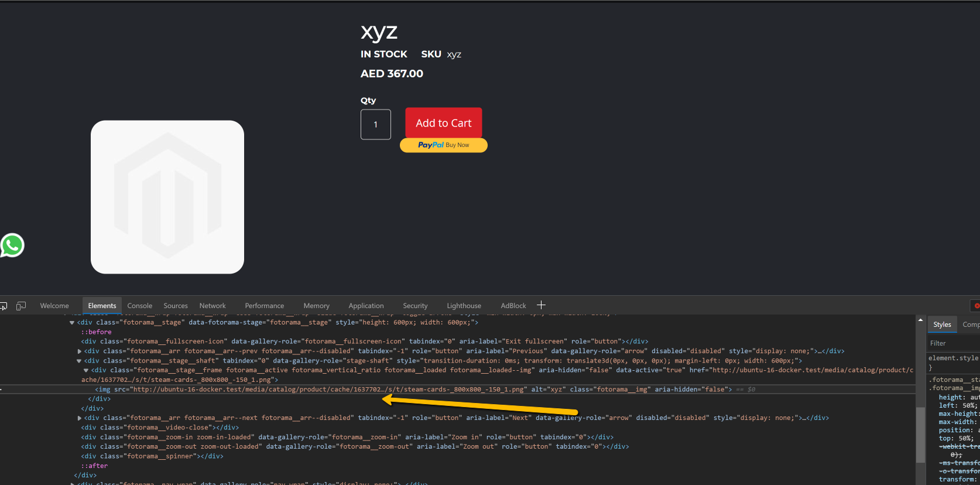Click the plus icon to add a DevTools tab
The image size is (980, 485).
coord(541,305)
